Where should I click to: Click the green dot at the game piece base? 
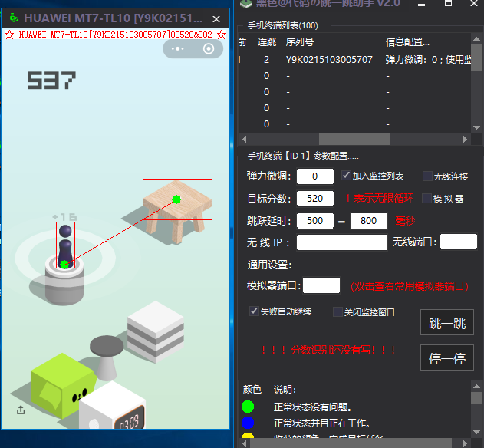(64, 265)
